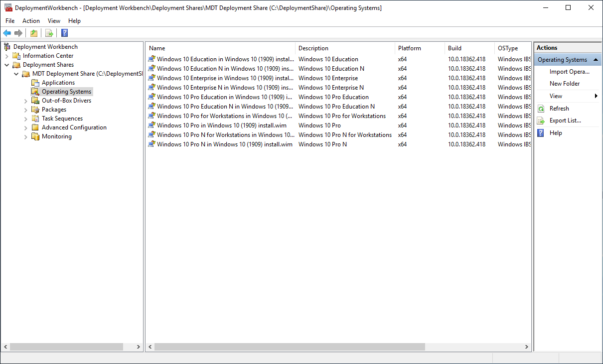Expand the Out-of-Box Drivers node
This screenshot has height=364, width=603.
click(26, 101)
